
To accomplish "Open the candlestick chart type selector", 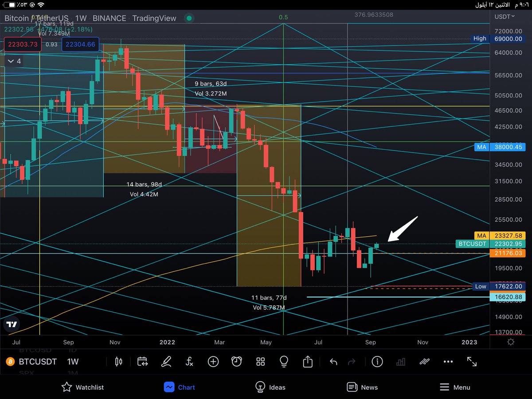I will point(118,362).
